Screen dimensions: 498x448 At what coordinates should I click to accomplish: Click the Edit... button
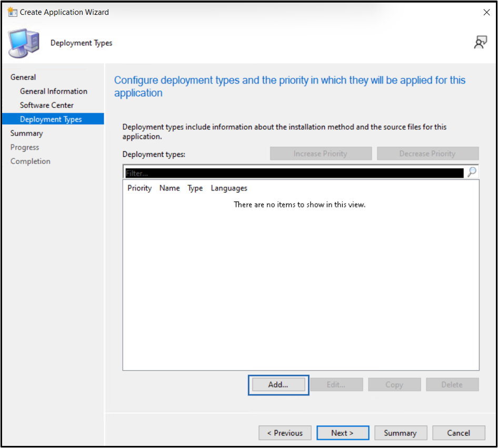point(336,385)
